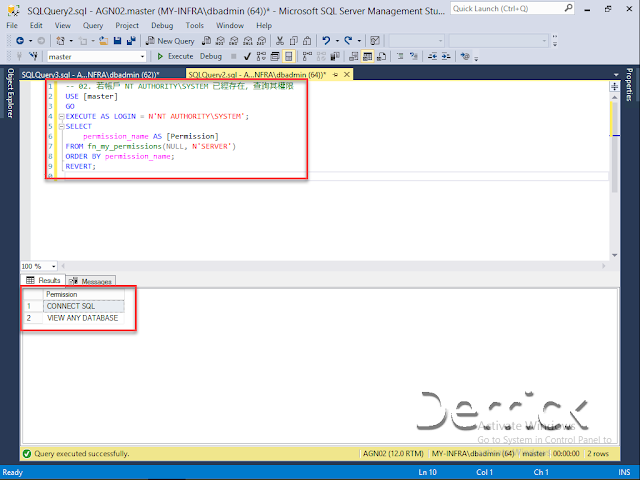Toggle Include Actual Execution Plan button
This screenshot has height=480, width=640.
(307, 56)
